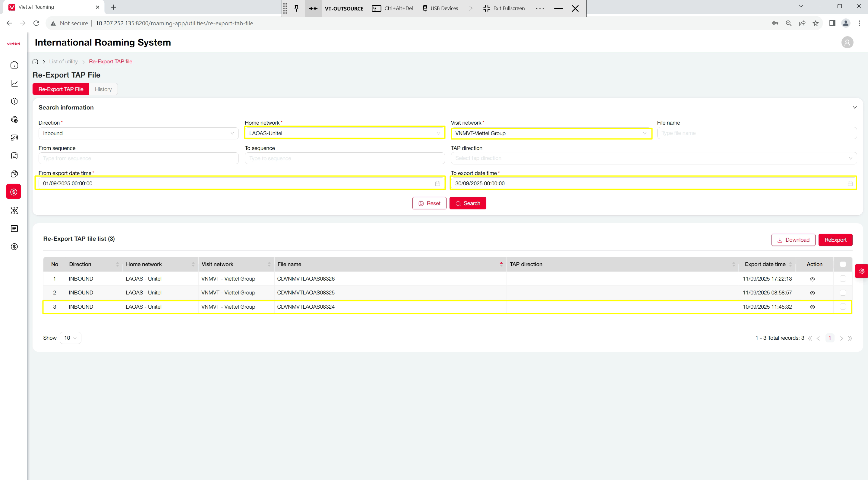
Task: Click the ReExport button
Action: pos(835,240)
